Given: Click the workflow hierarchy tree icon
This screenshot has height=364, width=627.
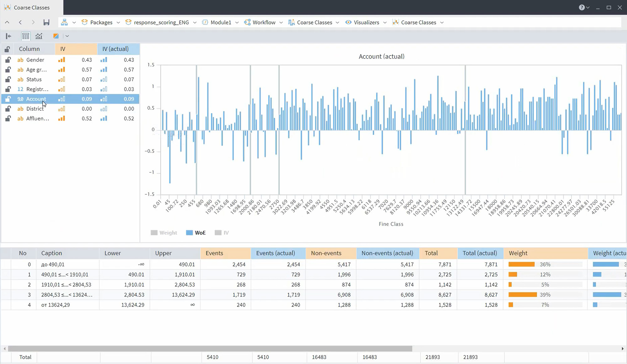Looking at the screenshot, I should [x=64, y=22].
